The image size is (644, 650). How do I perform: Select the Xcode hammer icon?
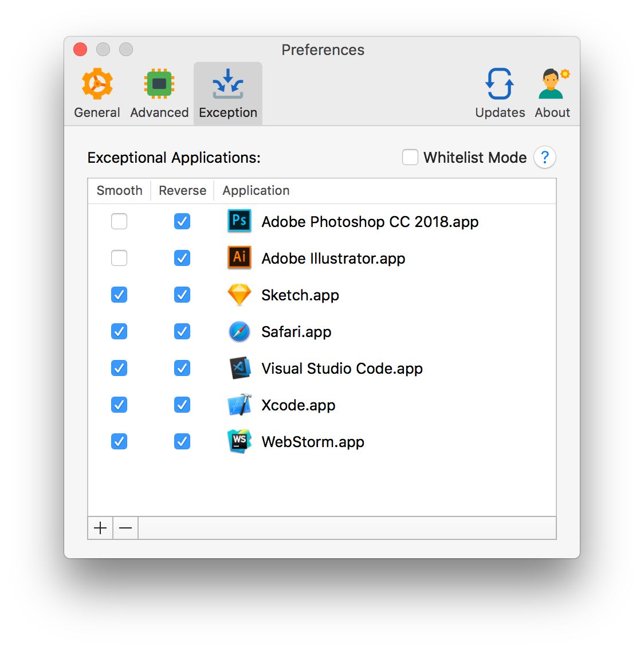coord(239,405)
